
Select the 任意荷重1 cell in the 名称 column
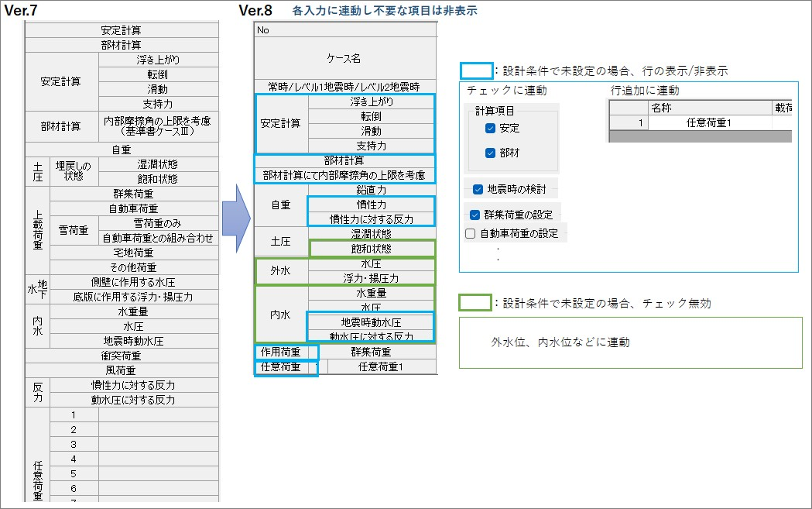point(709,122)
